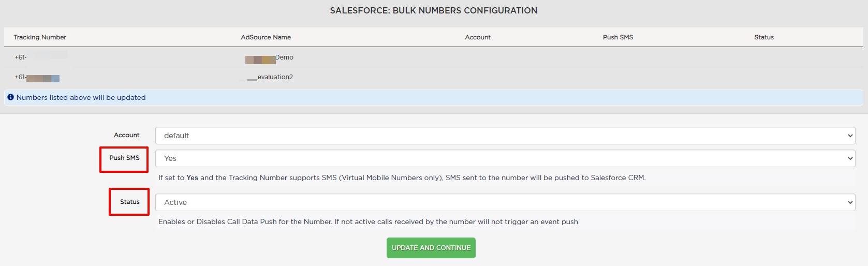Image resolution: width=868 pixels, height=266 pixels.
Task: Click the Account form label
Action: [x=127, y=135]
